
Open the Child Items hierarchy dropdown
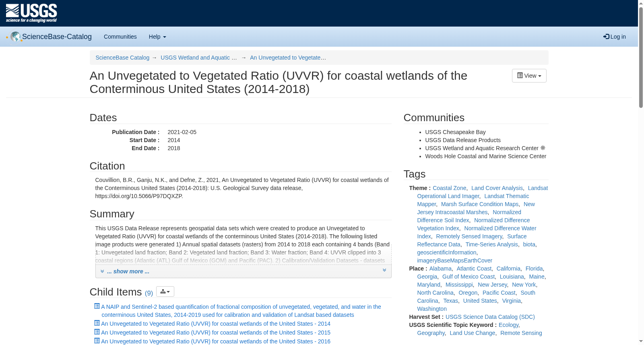[x=165, y=291]
